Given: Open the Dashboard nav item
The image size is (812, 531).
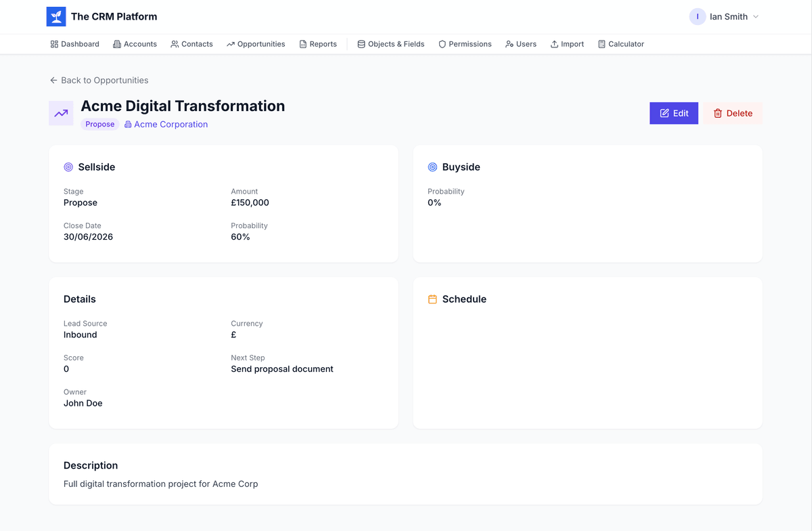Looking at the screenshot, I should [x=74, y=44].
